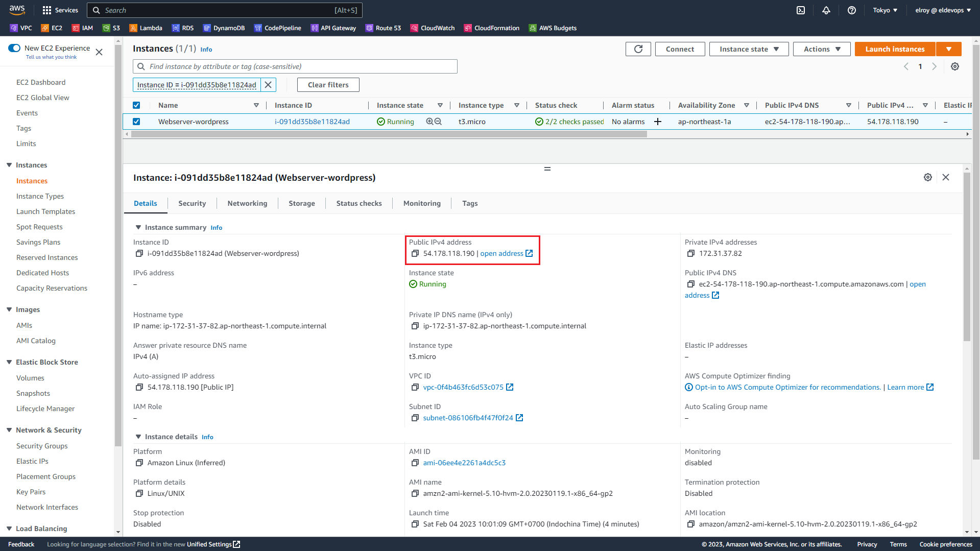Open the vpc-0f4b463fc6d53c075 link
The width and height of the screenshot is (980, 551).
463,388
